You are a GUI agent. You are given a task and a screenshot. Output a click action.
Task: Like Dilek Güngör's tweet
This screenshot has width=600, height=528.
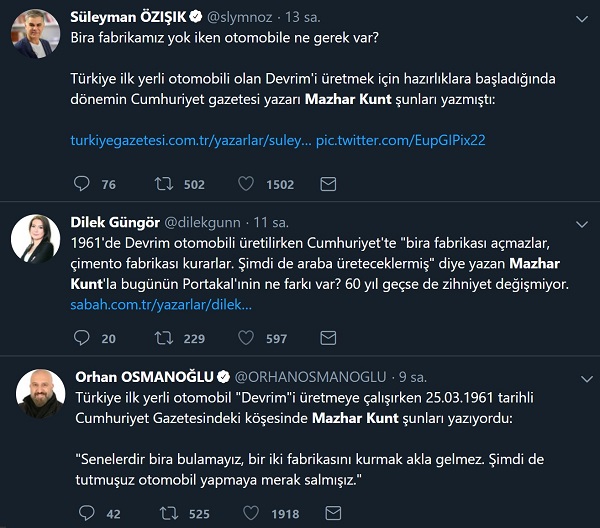[248, 339]
